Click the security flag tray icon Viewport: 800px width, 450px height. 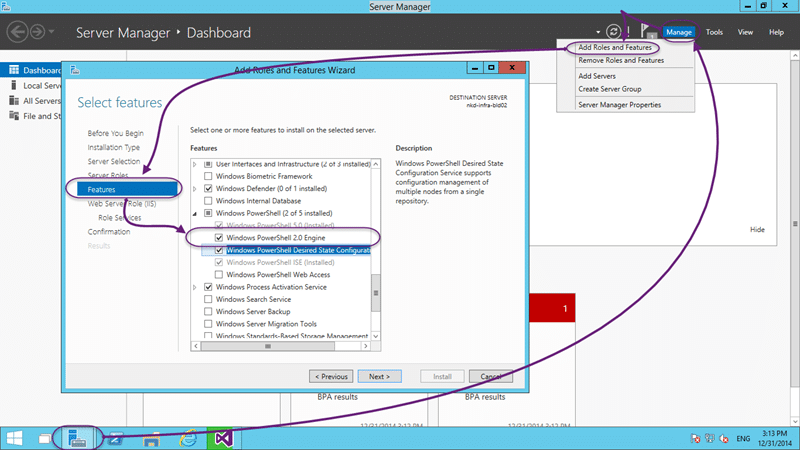pos(695,438)
